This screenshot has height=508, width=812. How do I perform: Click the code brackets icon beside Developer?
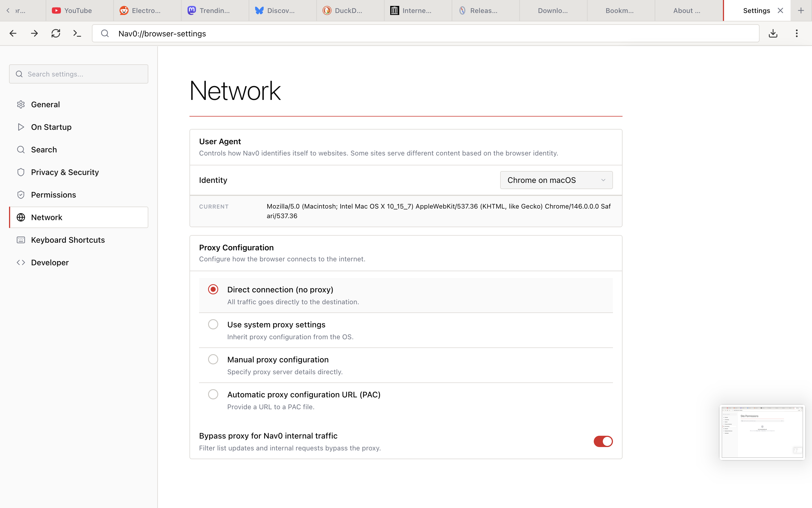point(21,262)
